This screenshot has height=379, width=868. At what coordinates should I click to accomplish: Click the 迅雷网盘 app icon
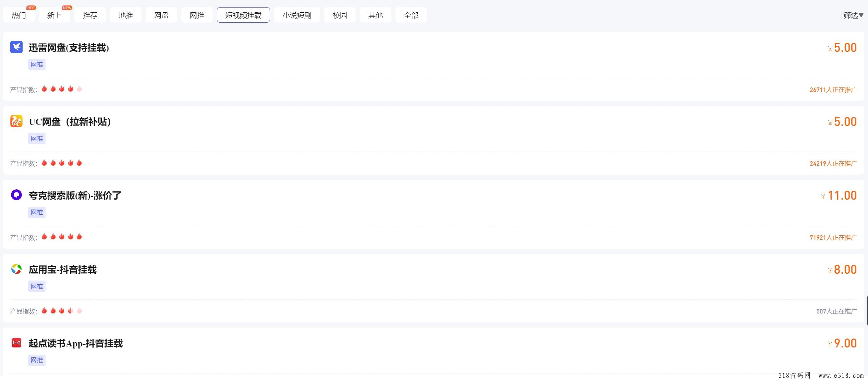pyautogui.click(x=16, y=47)
